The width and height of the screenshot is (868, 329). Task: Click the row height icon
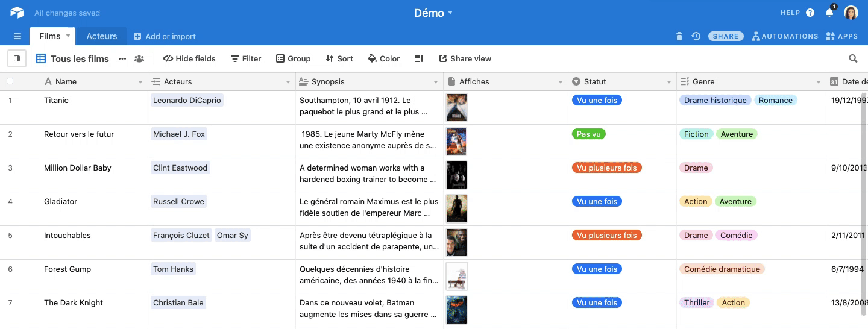click(419, 58)
